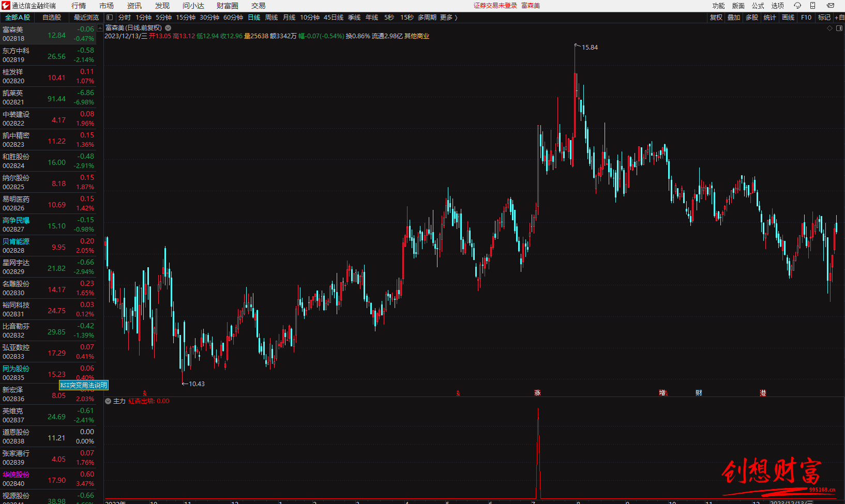
Task: Open the message envelope icon
Action: coord(830,6)
